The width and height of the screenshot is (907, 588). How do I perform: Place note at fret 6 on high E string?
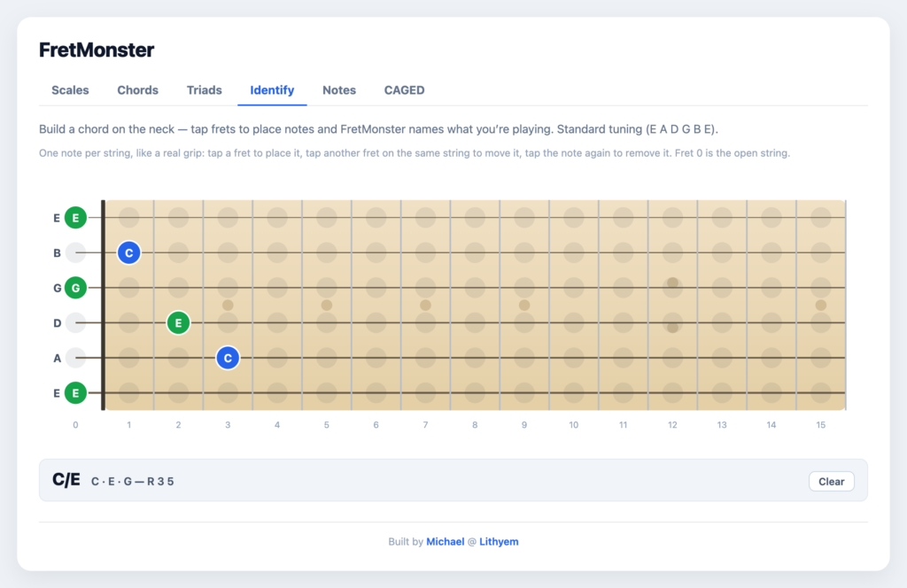tap(376, 218)
